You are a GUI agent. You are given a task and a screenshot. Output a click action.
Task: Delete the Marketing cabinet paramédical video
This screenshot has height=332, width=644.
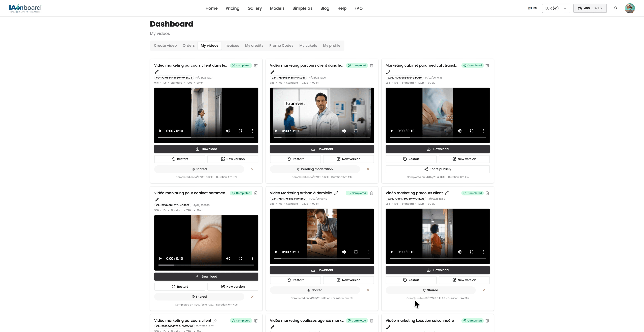487,65
